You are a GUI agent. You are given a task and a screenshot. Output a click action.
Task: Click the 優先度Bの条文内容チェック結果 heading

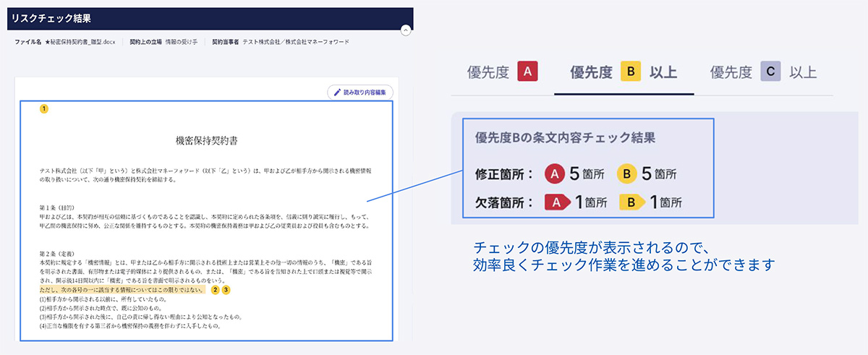(x=565, y=137)
